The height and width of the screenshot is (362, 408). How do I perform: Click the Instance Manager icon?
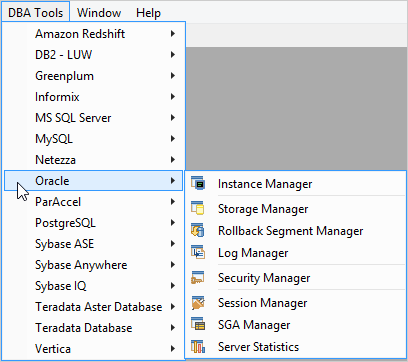point(198,184)
